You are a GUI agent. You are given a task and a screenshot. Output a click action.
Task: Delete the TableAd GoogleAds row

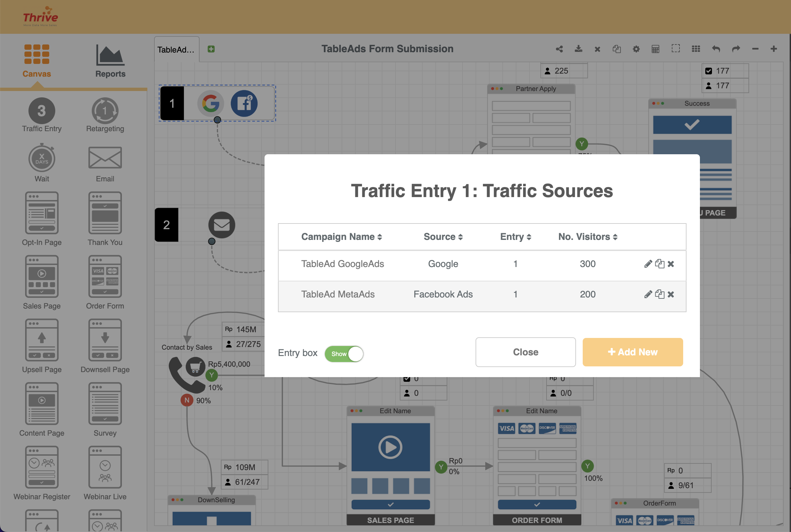pos(671,264)
